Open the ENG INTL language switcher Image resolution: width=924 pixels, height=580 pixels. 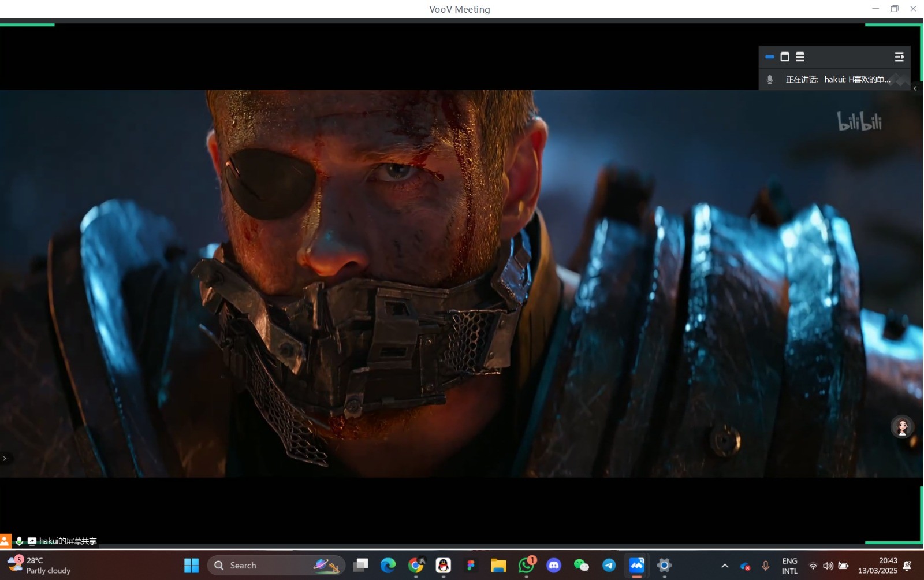click(789, 566)
